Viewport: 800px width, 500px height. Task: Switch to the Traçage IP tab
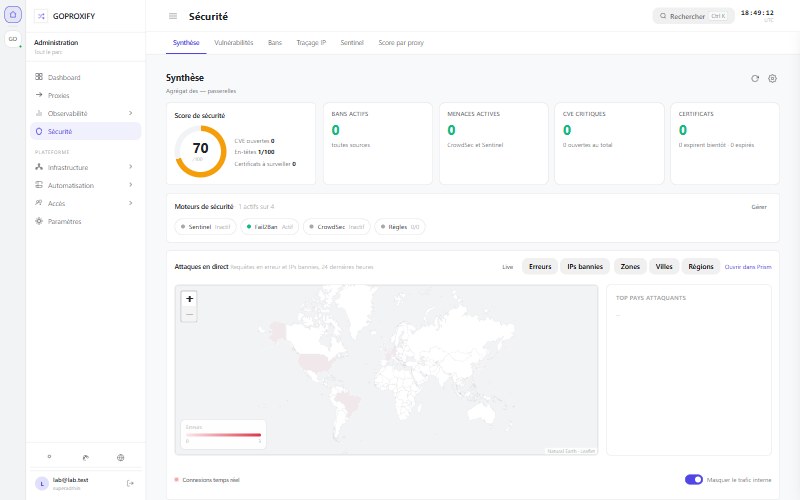point(311,43)
